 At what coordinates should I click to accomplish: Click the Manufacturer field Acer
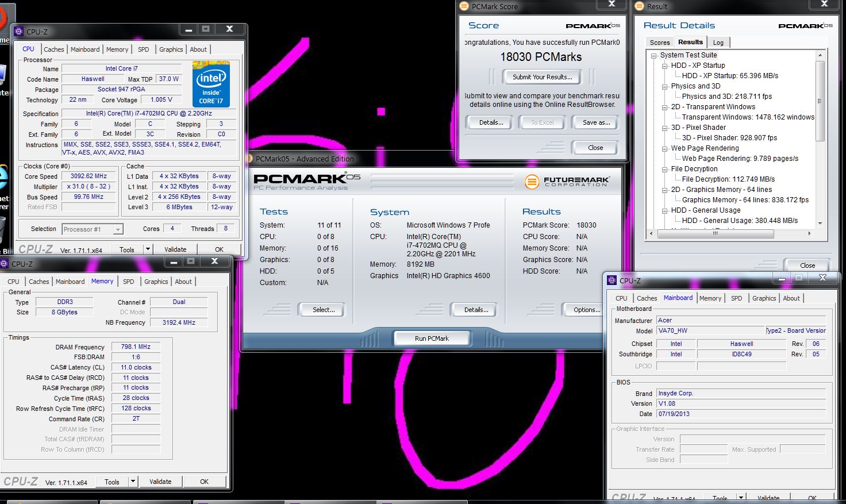point(741,321)
